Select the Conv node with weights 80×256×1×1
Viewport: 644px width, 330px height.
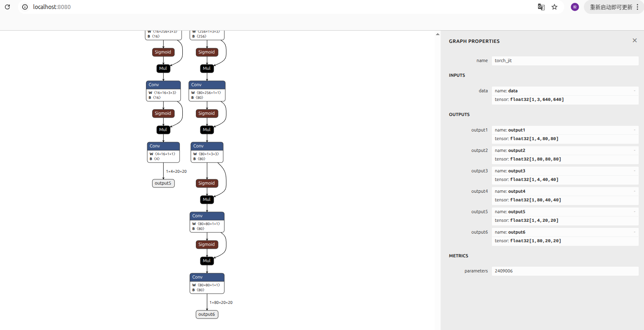point(207,91)
